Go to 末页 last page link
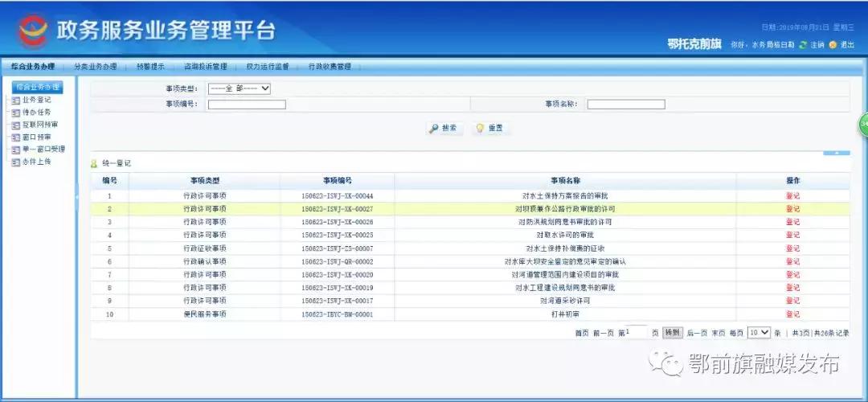This screenshot has height=402, width=868. (x=719, y=334)
